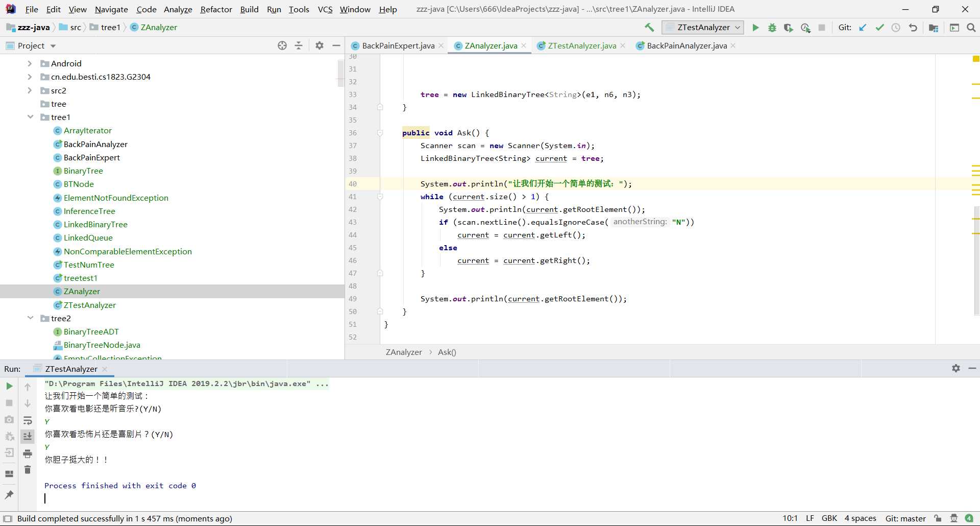Click Project panel vertical scrollbar
The height and width of the screenshot is (526, 980).
coord(340,73)
